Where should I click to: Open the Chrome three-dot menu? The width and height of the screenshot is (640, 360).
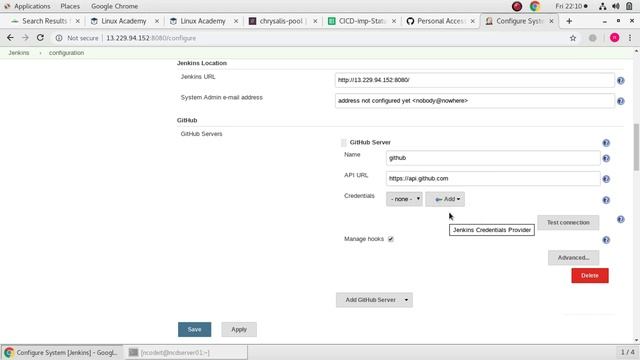point(630,38)
